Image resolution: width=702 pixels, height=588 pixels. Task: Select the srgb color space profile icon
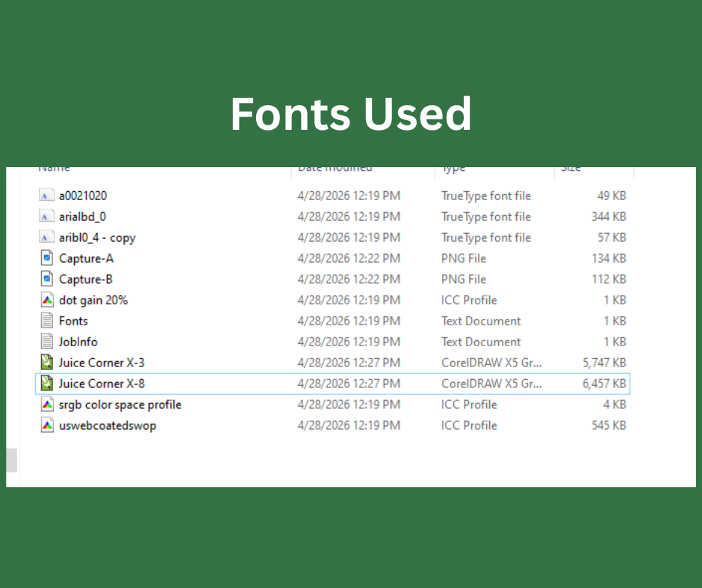click(47, 404)
